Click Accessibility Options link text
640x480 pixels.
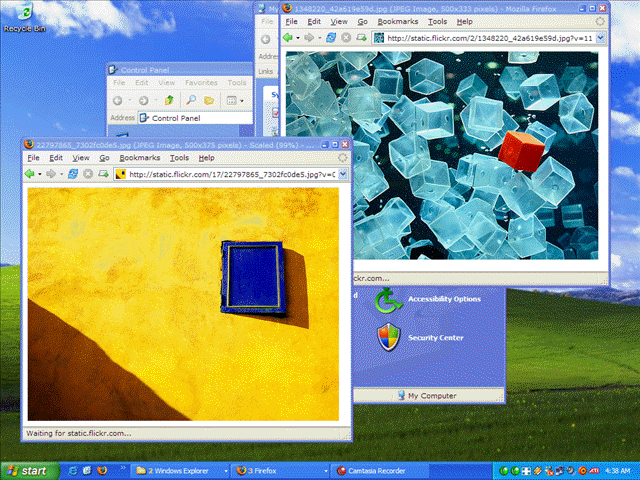coord(444,299)
